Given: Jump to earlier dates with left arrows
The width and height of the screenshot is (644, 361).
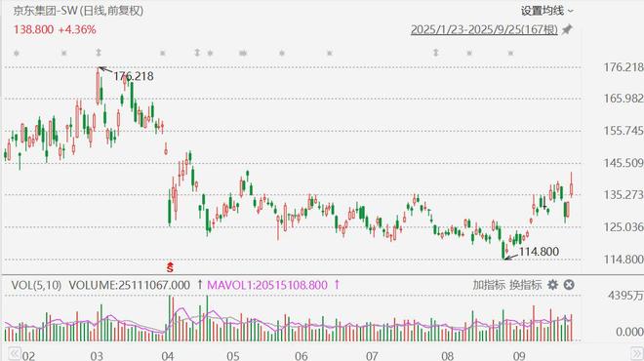Looking at the screenshot, I should 14,353.
